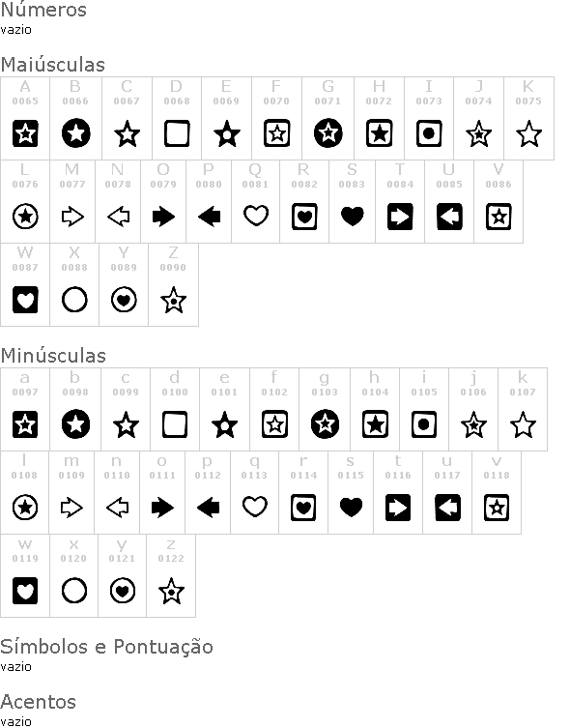Select the circled star glyph under lowercase l 0108
This screenshot has width=570, height=728.
point(25,508)
